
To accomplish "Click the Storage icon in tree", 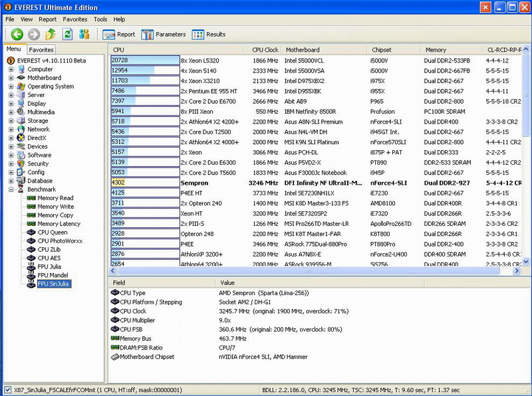I will 21,121.
